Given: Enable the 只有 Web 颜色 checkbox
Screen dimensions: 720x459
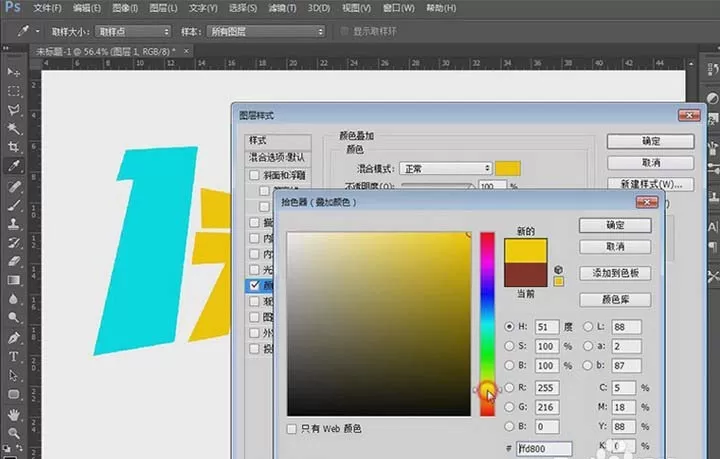Looking at the screenshot, I should [292, 429].
